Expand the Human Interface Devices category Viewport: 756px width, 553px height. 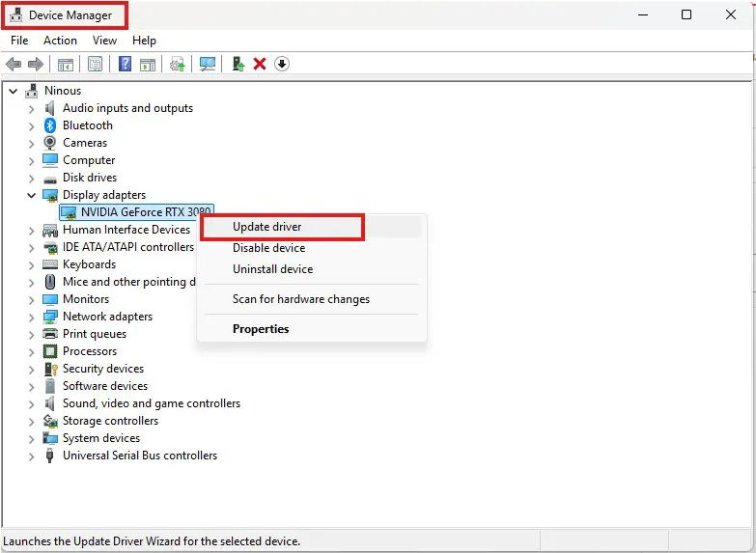click(32, 231)
